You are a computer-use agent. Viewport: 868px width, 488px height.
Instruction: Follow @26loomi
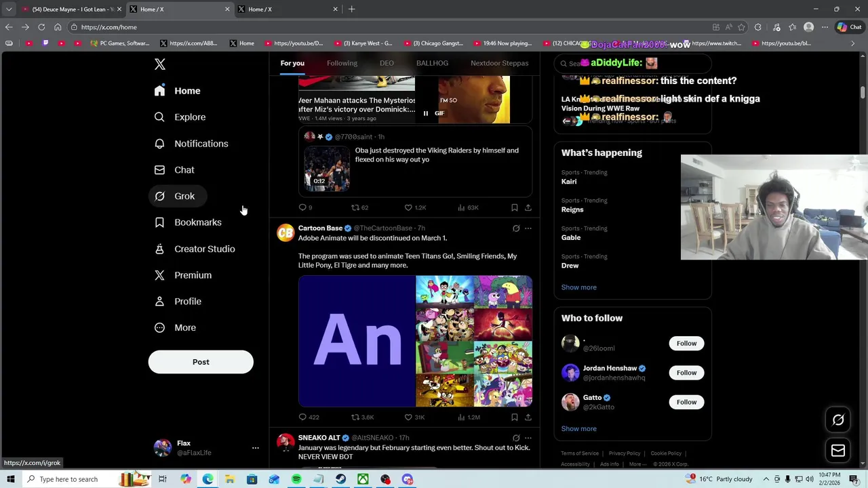pos(686,344)
